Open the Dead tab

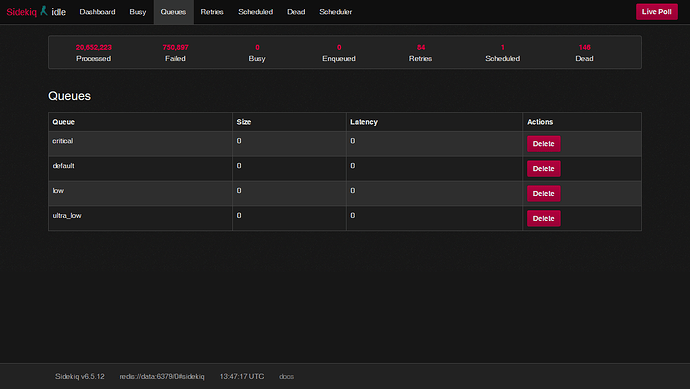click(x=296, y=12)
